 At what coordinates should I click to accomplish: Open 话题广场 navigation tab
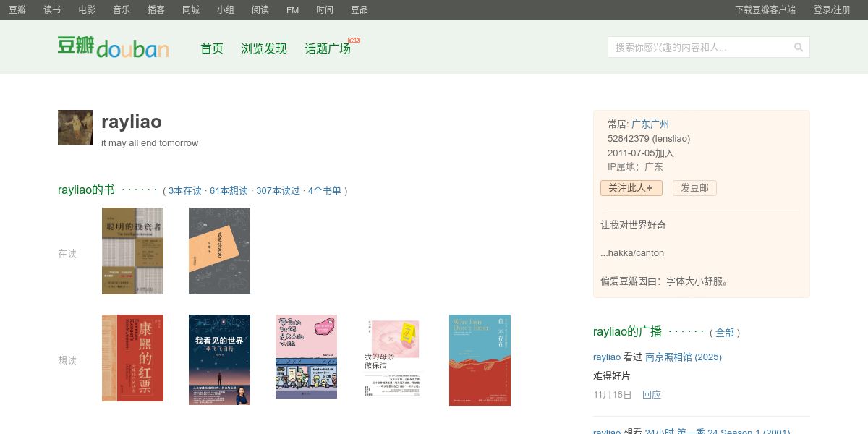[x=328, y=48]
